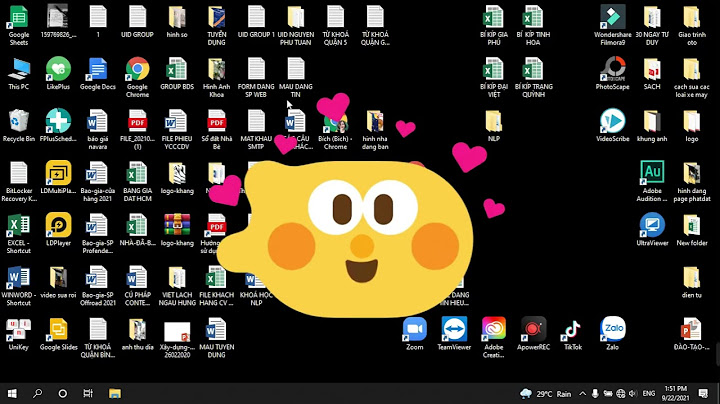Open BÍ KÍP ĐẠI VIỆT Excel file

point(494,78)
